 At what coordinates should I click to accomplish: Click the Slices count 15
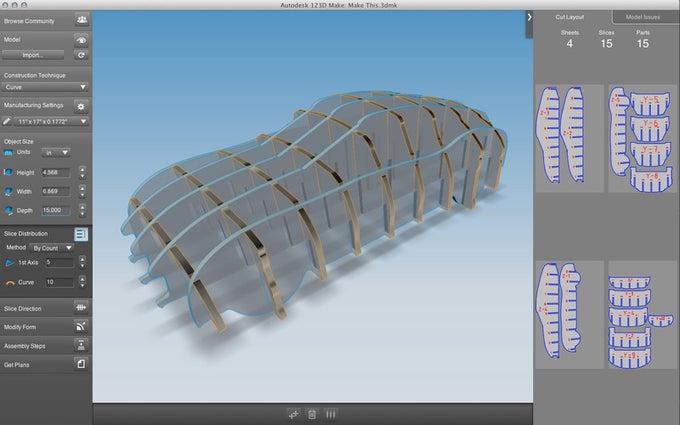coord(606,43)
